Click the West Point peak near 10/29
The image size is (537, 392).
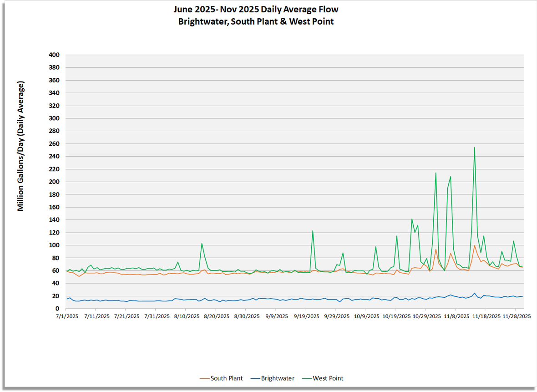pyautogui.click(x=436, y=173)
